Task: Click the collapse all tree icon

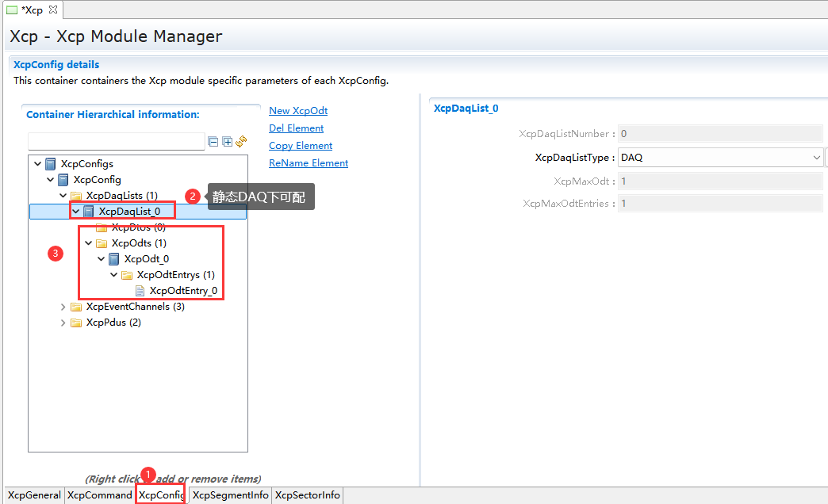Action: (x=213, y=142)
